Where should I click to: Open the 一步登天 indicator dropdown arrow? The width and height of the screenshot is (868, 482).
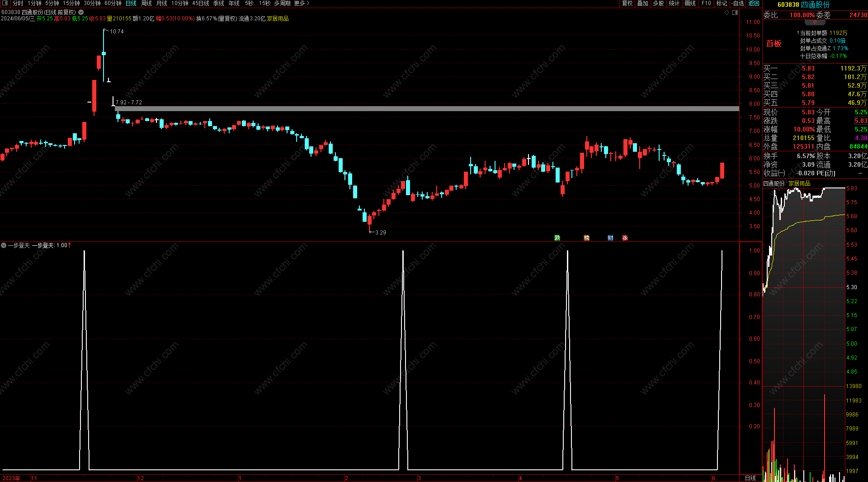coord(4,245)
